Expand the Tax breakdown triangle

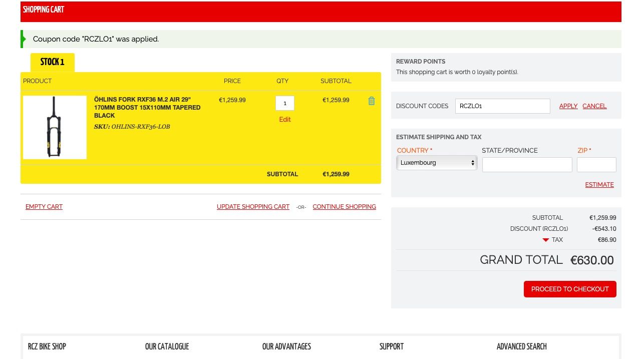click(546, 240)
